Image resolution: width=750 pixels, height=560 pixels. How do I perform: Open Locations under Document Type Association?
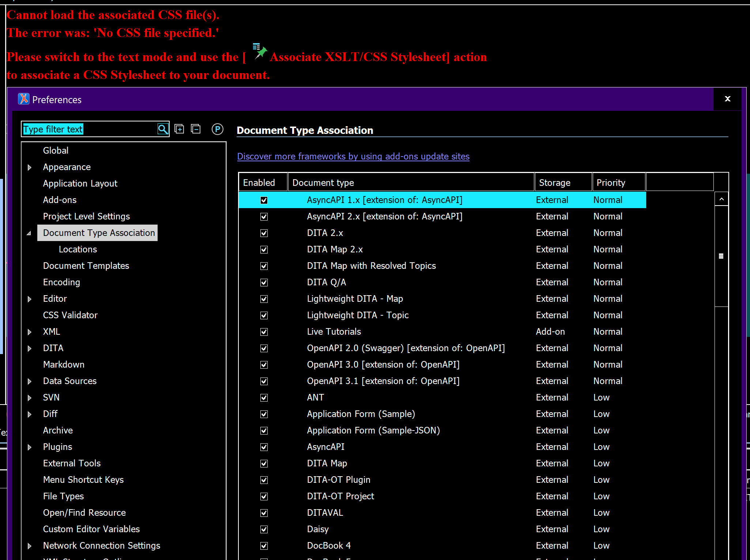78,249
